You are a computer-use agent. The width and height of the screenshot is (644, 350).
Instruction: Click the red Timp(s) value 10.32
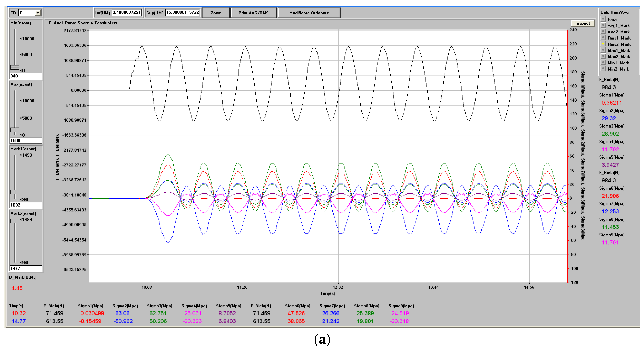(19, 314)
